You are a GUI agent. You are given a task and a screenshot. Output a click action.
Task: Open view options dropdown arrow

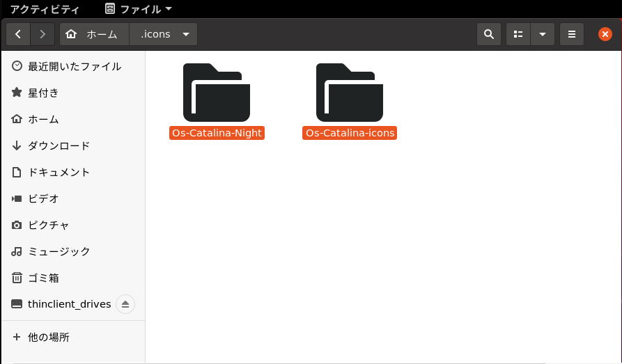pos(543,34)
